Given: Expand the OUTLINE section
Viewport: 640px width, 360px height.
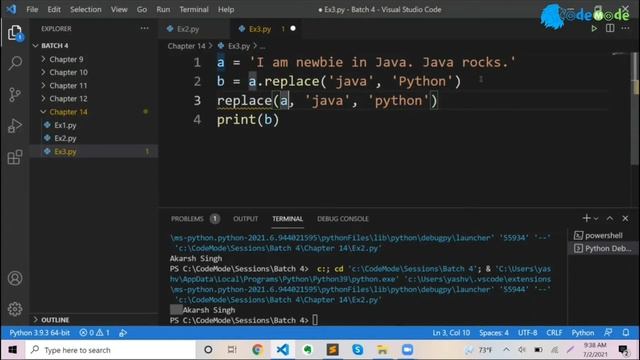Looking at the screenshot, I should (x=55, y=320).
